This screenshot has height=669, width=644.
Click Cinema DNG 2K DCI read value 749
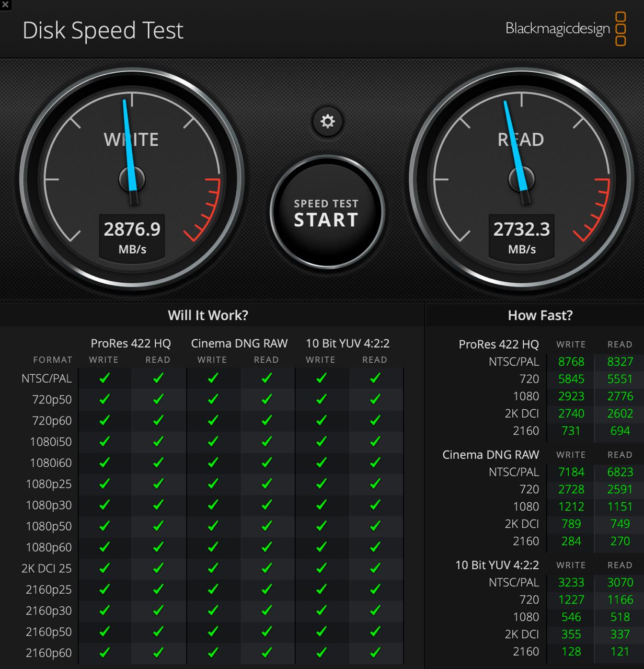pos(620,524)
